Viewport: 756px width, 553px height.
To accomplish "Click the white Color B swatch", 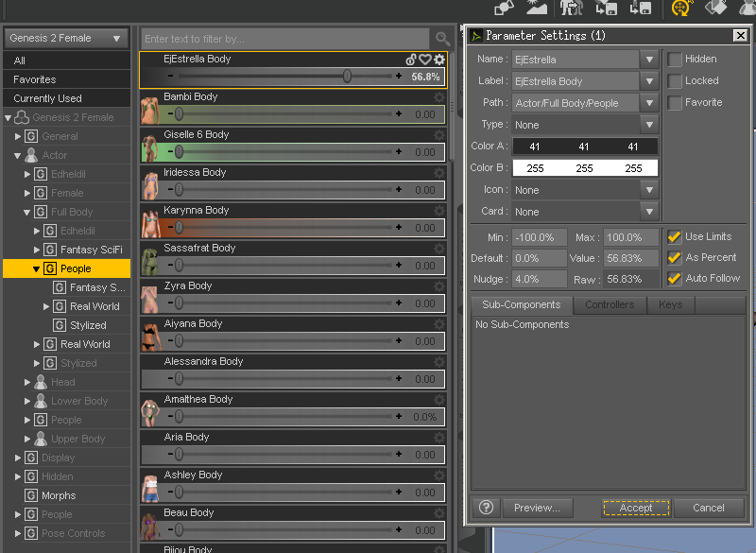I will click(x=586, y=168).
